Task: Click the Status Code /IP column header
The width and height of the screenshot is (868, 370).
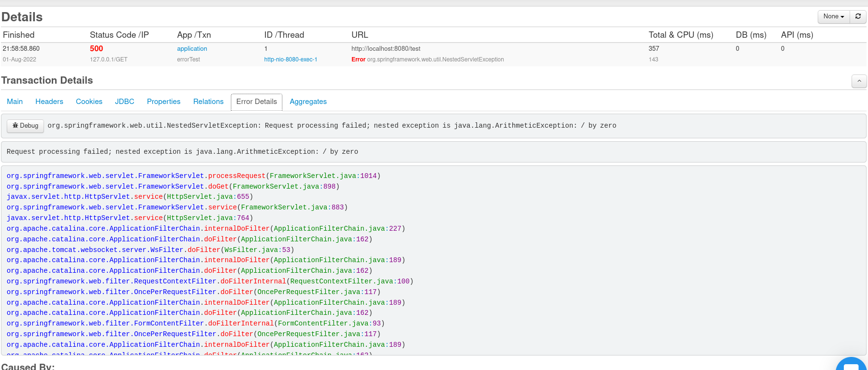Action: coord(119,35)
